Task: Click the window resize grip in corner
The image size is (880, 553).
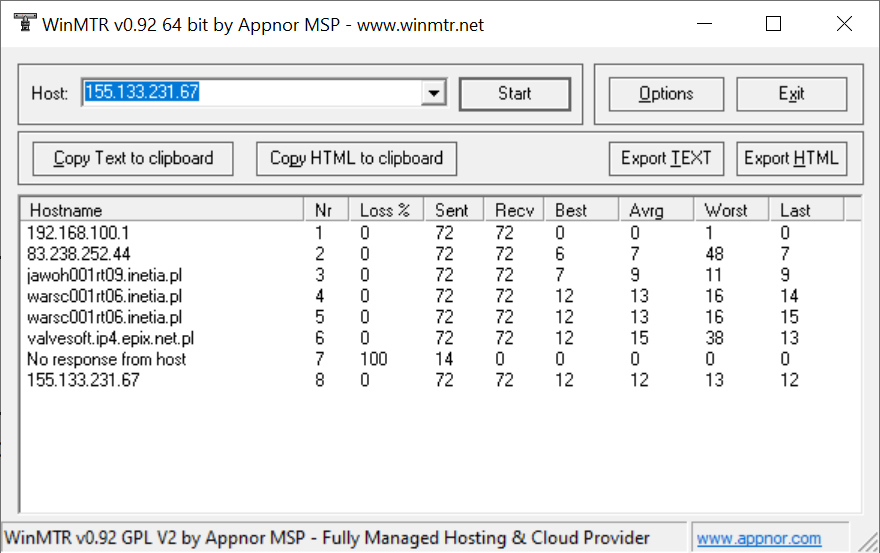Action: (x=869, y=542)
